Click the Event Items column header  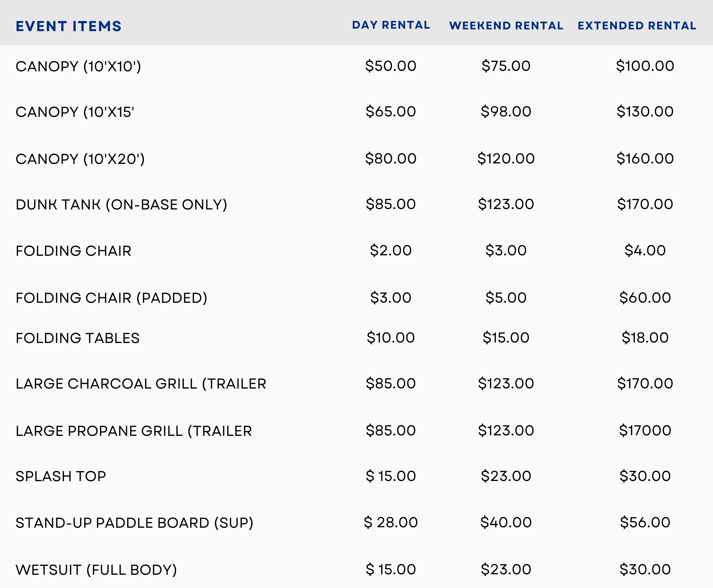68,26
